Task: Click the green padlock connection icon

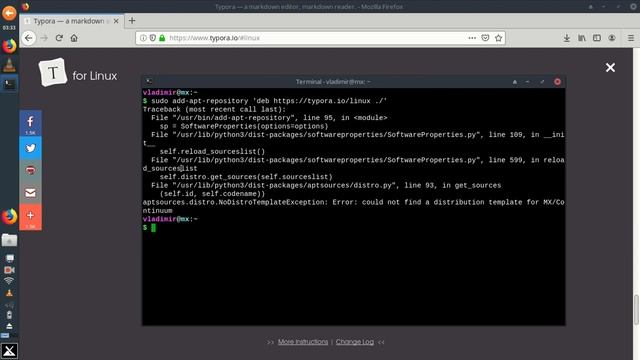Action: click(x=162, y=38)
